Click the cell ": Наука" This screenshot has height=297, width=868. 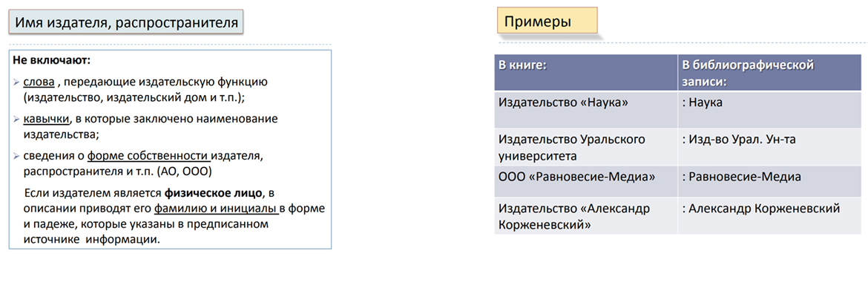[x=701, y=102]
